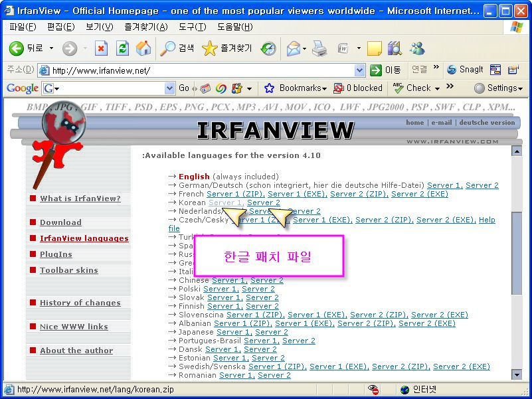Open the History clock icon
Screen dimensions: 532x399
(268, 49)
